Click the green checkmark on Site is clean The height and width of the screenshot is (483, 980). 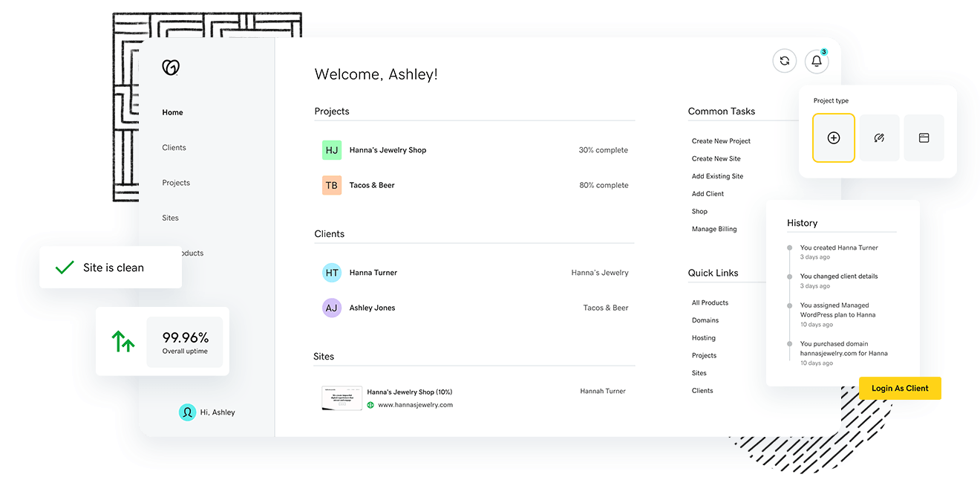tap(65, 268)
